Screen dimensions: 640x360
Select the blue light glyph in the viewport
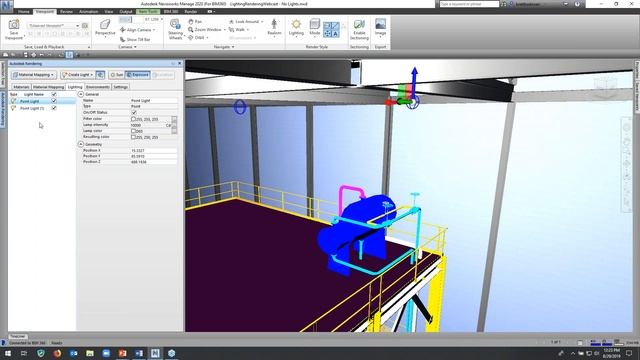240,107
